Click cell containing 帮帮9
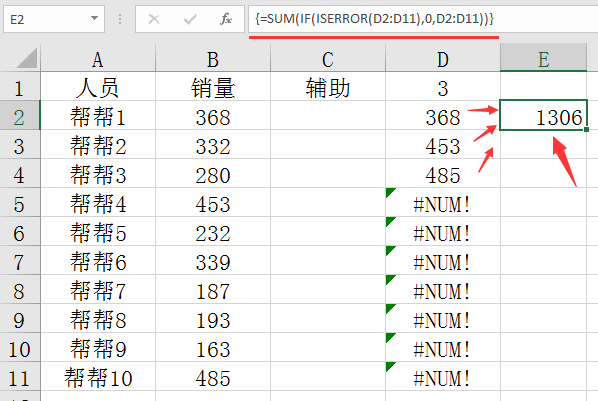The image size is (598, 401). (98, 348)
